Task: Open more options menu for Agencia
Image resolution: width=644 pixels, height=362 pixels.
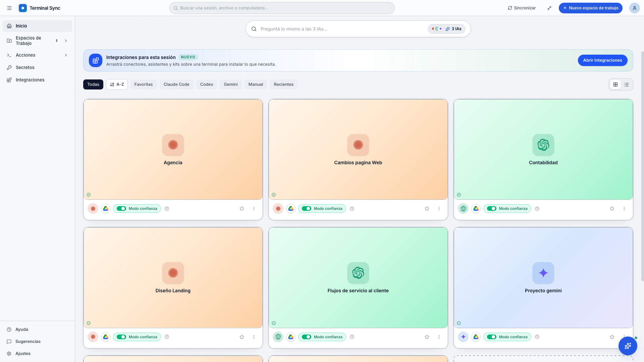Action: click(x=254, y=208)
